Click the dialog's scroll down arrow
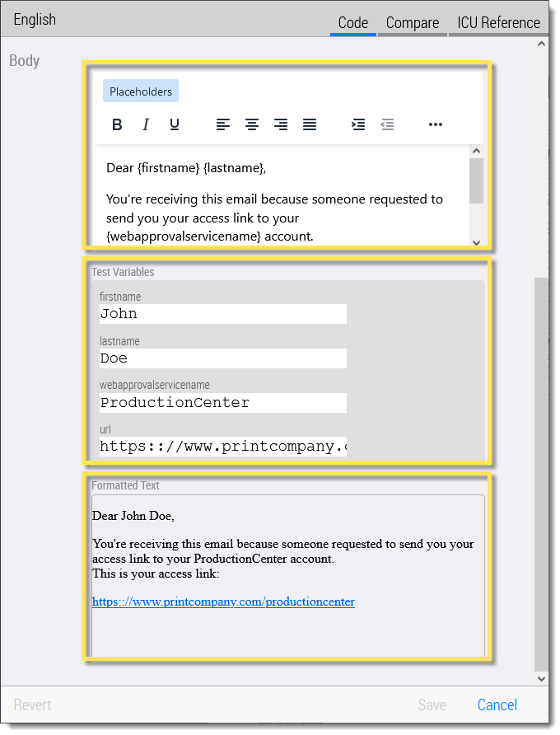The image size is (560, 735). tap(541, 678)
